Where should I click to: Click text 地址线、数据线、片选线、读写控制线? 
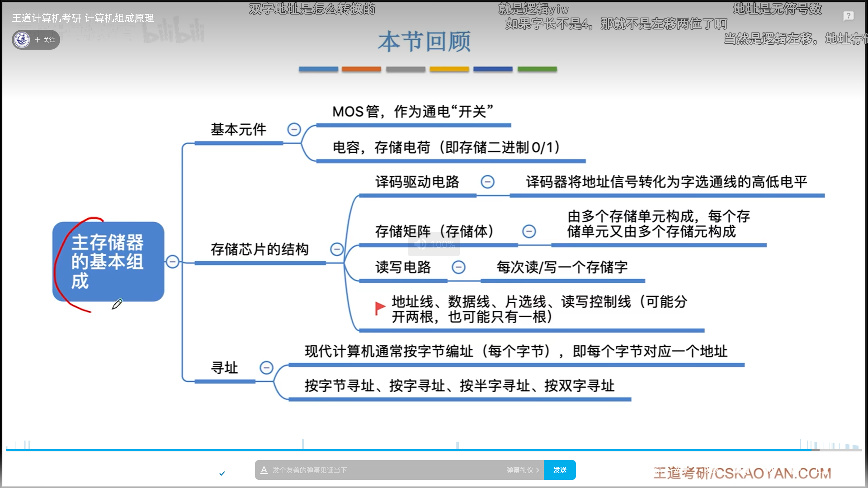coord(511,301)
